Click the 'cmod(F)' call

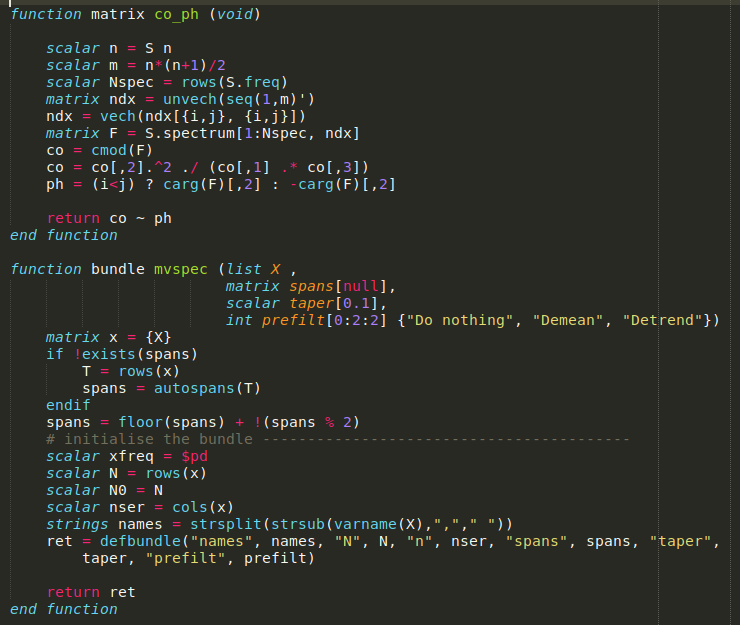pos(122,150)
